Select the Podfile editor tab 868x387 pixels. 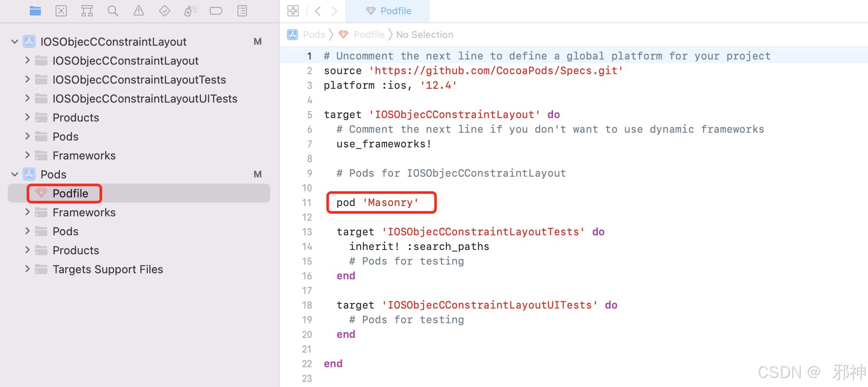388,11
